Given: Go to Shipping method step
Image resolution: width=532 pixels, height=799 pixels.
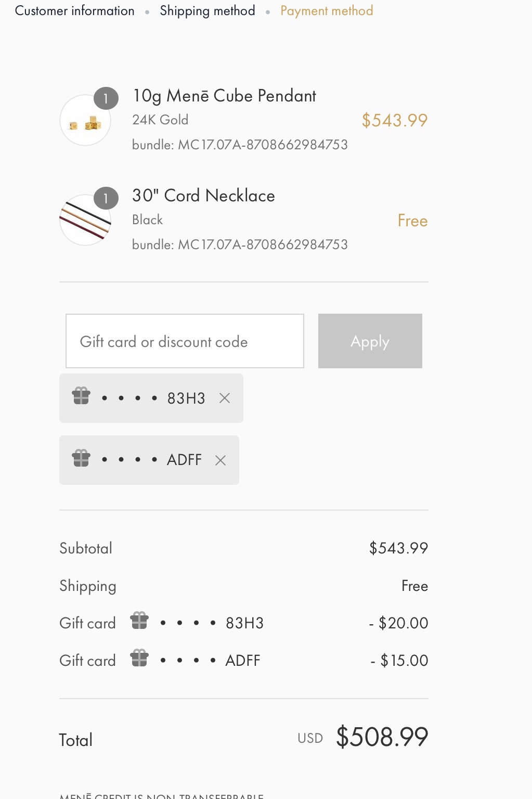Looking at the screenshot, I should tap(207, 11).
